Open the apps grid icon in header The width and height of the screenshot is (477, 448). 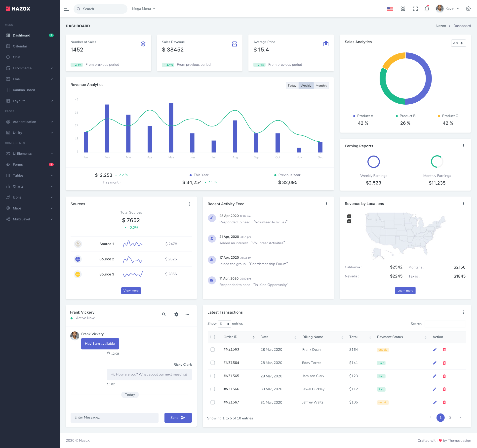point(403,9)
